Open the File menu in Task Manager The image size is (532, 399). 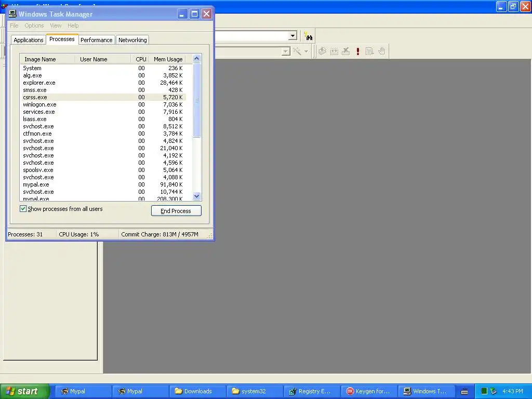(14, 25)
